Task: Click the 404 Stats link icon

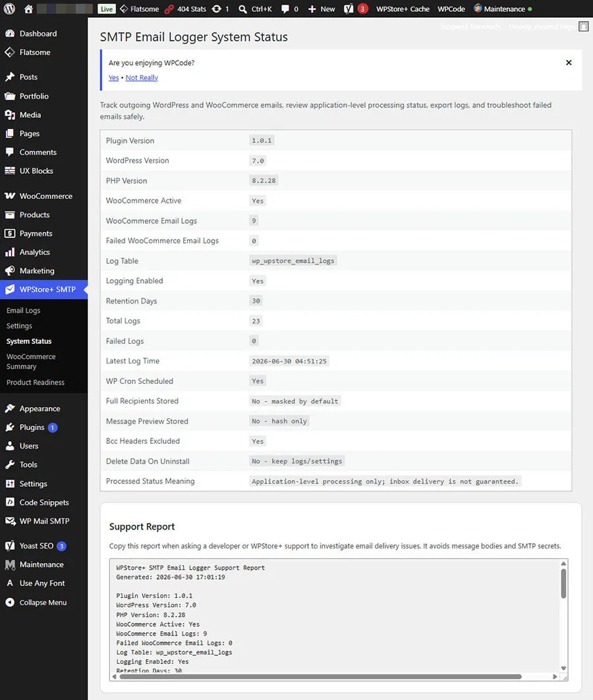Action: pos(169,9)
